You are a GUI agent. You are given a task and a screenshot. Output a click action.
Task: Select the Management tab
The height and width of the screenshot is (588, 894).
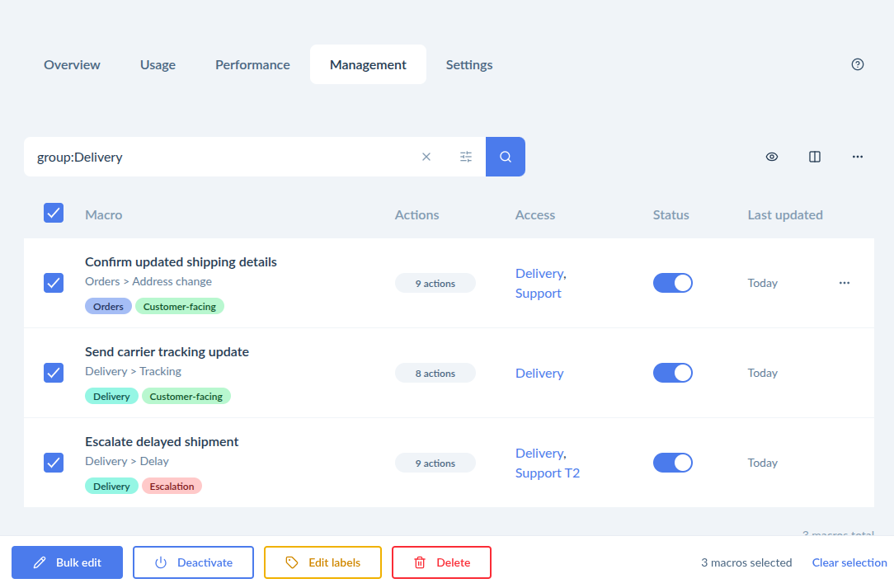click(x=369, y=65)
